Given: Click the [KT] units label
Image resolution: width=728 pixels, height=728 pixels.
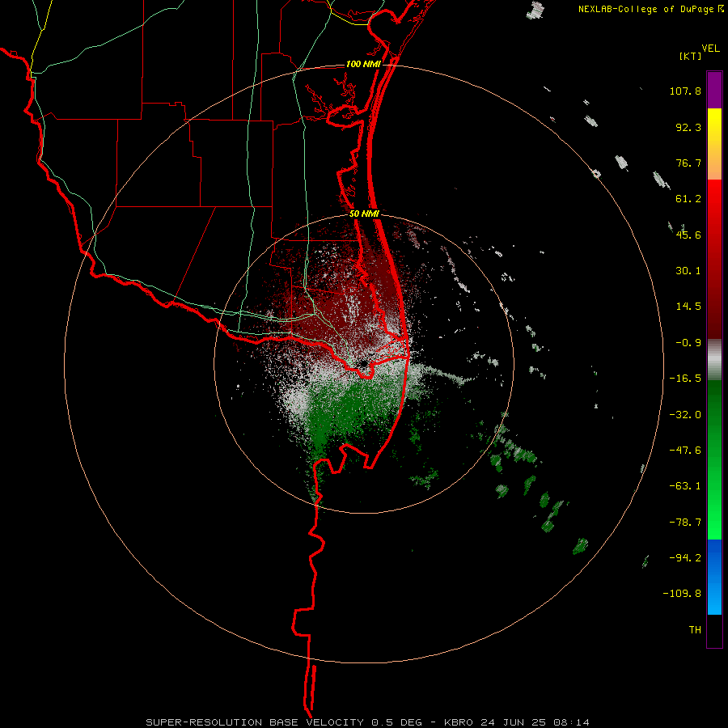Looking at the screenshot, I should pos(691,56).
